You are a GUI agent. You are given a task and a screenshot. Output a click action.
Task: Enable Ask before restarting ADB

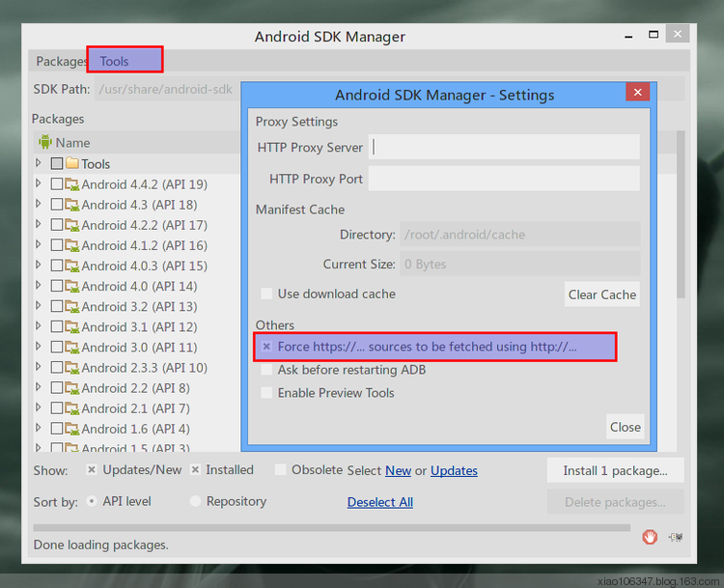tap(266, 370)
